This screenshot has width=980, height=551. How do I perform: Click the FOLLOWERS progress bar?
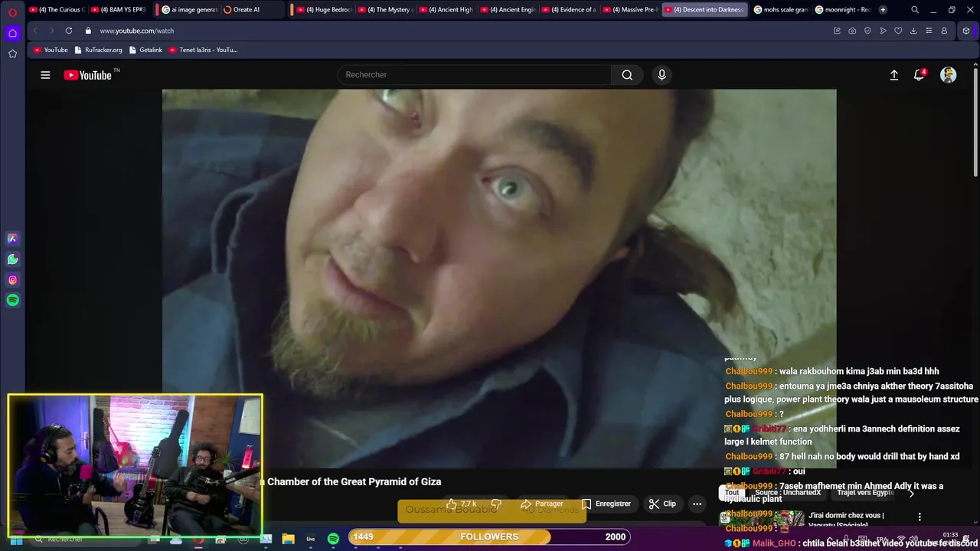tap(490, 536)
